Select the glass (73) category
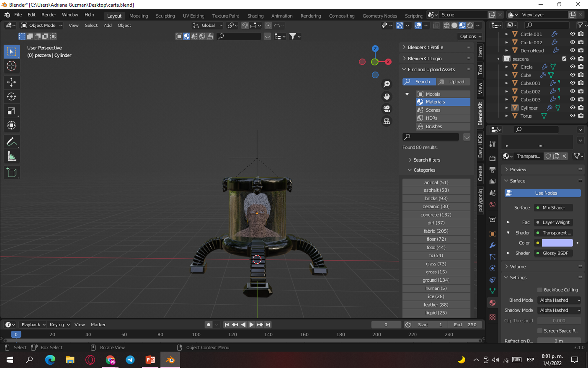Screen dimensions: 588x368 click(x=436, y=264)
